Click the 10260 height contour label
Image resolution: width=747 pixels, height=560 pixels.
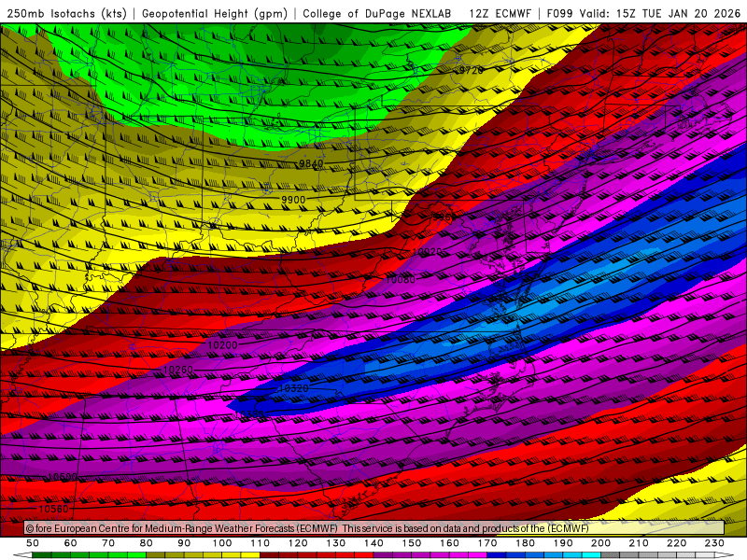click(x=178, y=370)
